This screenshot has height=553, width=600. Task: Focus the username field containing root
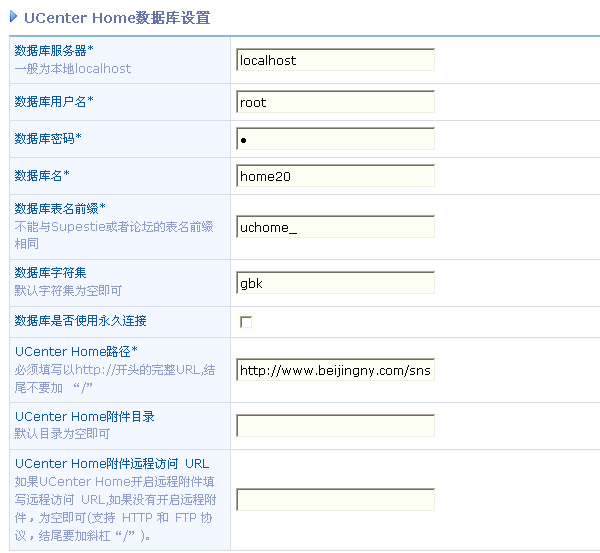tap(335, 102)
